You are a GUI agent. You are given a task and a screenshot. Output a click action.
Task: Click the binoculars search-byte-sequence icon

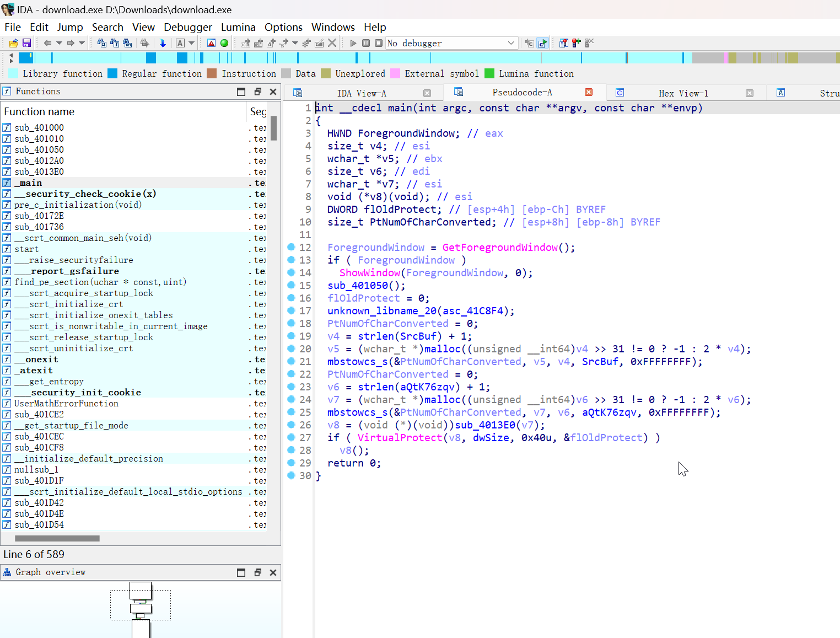tap(127, 43)
